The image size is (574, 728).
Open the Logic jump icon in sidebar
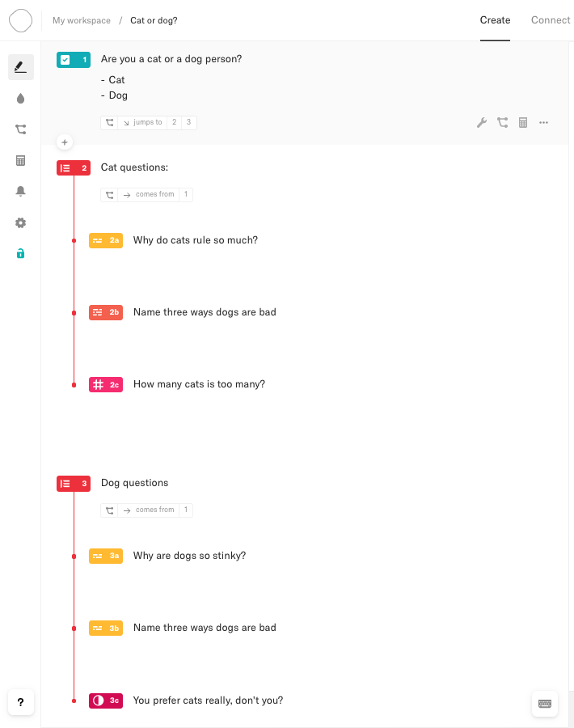[x=20, y=129]
